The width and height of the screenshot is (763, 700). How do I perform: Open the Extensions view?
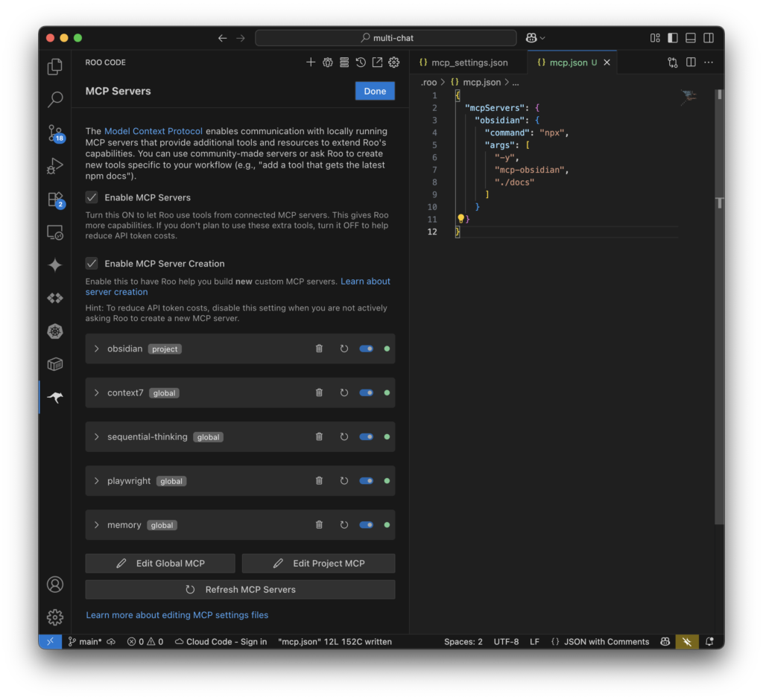click(x=54, y=199)
